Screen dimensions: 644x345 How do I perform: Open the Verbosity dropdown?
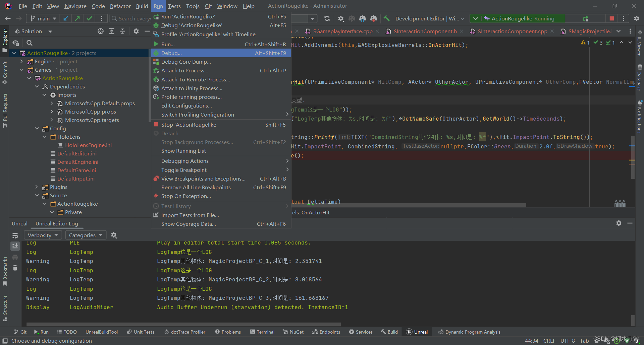[43, 235]
